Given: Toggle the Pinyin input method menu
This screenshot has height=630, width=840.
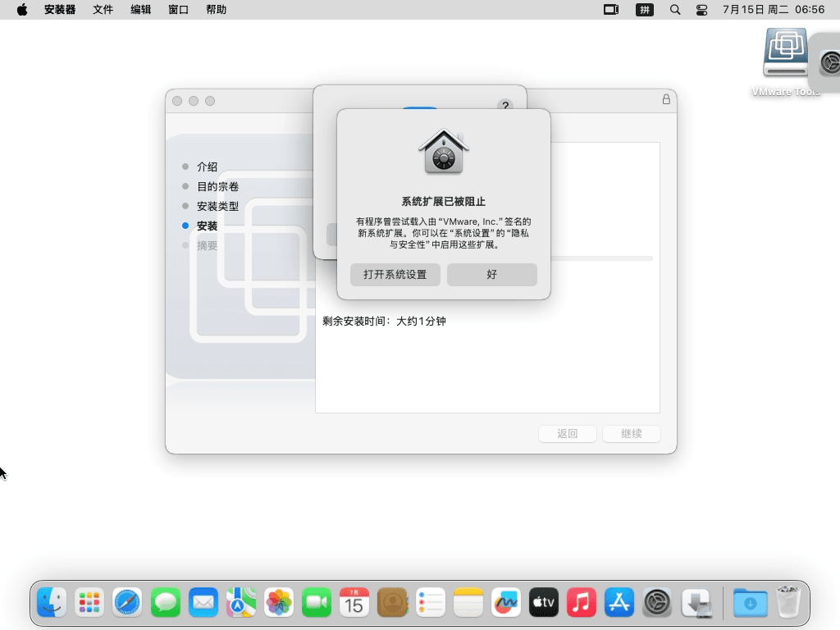Looking at the screenshot, I should click(x=645, y=10).
